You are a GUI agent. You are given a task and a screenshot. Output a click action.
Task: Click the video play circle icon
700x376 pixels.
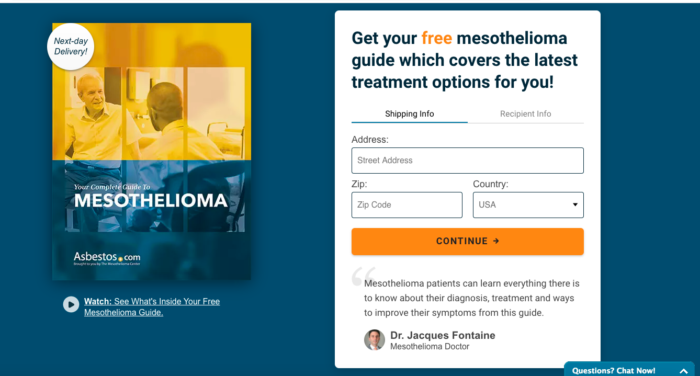[71, 305]
